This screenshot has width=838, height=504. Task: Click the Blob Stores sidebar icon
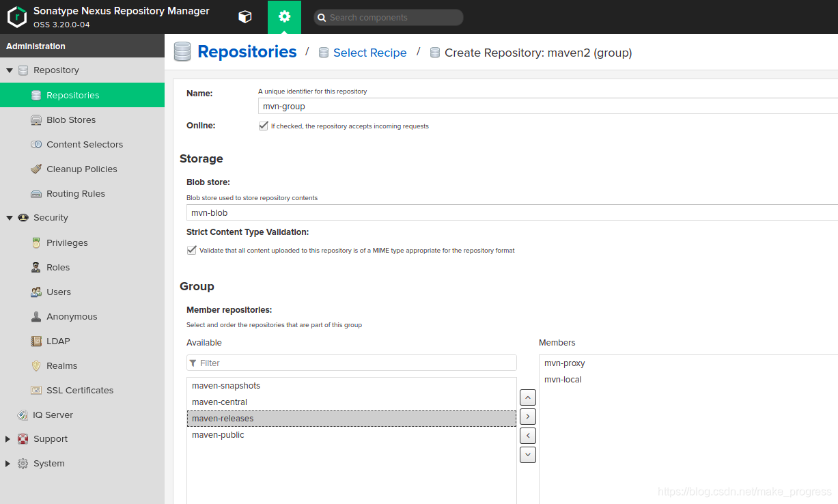coord(36,120)
